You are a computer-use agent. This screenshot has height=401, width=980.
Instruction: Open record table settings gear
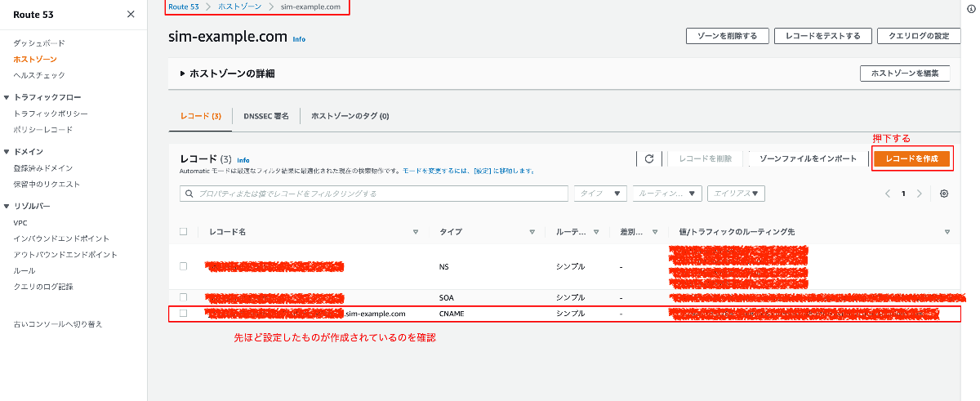click(944, 194)
